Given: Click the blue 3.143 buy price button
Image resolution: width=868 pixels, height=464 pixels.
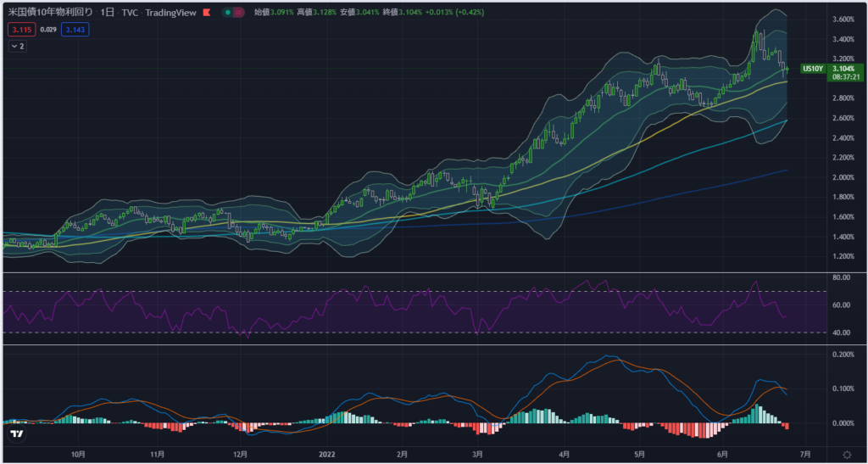Looking at the screenshot, I should point(75,30).
